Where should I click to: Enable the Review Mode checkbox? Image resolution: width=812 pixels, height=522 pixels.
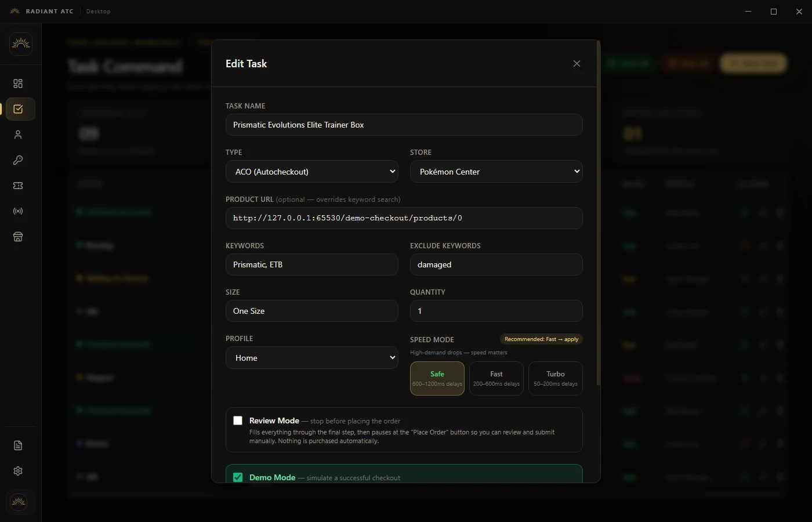click(x=238, y=420)
